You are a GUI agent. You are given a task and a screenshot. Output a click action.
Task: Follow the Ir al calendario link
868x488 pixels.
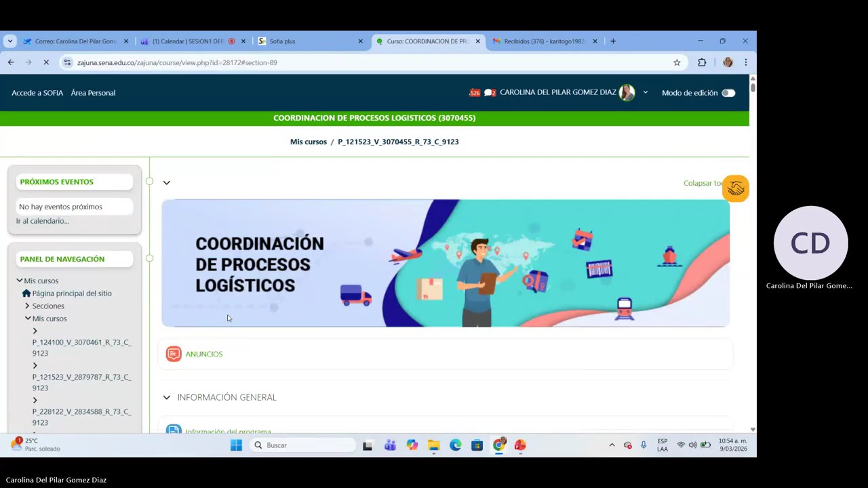pos(43,221)
